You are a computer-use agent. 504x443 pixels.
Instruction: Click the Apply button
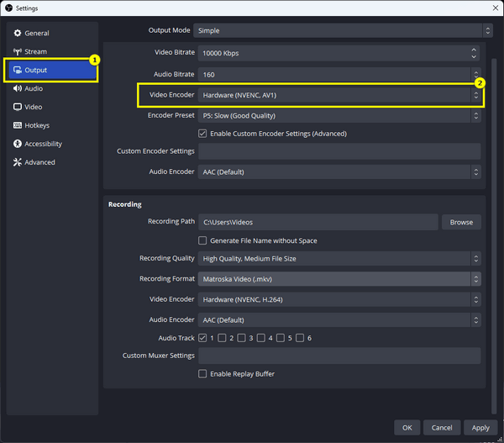(480, 428)
